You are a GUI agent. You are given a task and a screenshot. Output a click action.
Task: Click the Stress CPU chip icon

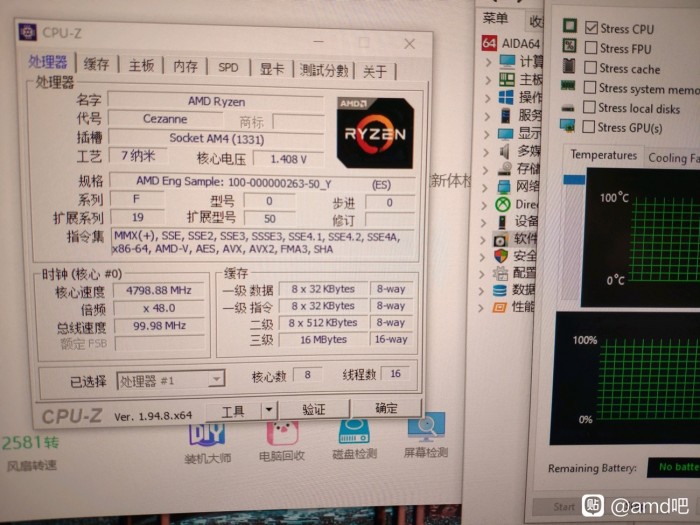[x=570, y=25]
